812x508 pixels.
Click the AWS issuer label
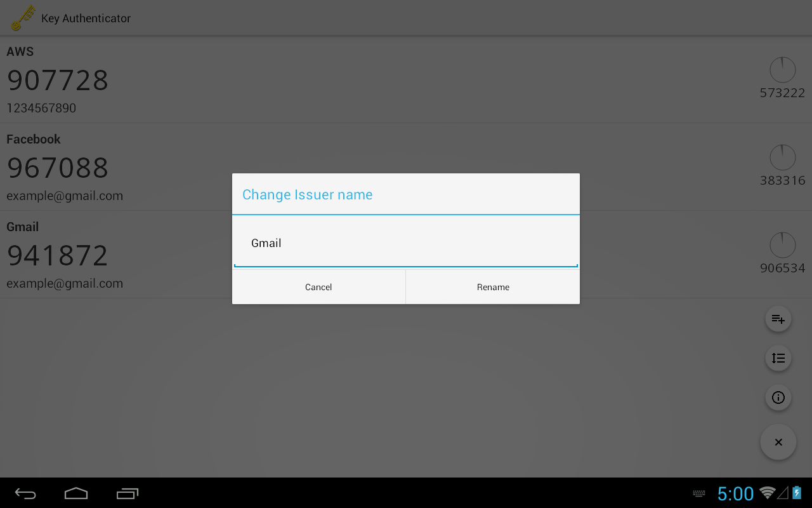pyautogui.click(x=20, y=52)
